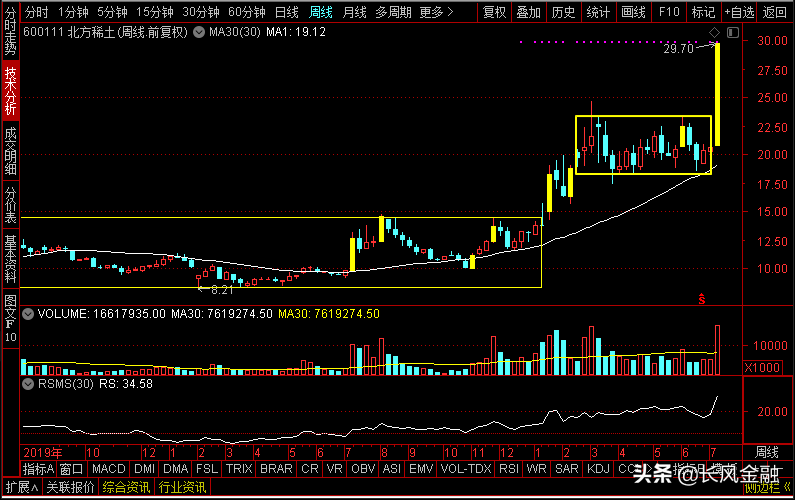Viewport: 795px width, 500px height.
Task: Select the 窗口 window tab
Action: (x=71, y=469)
